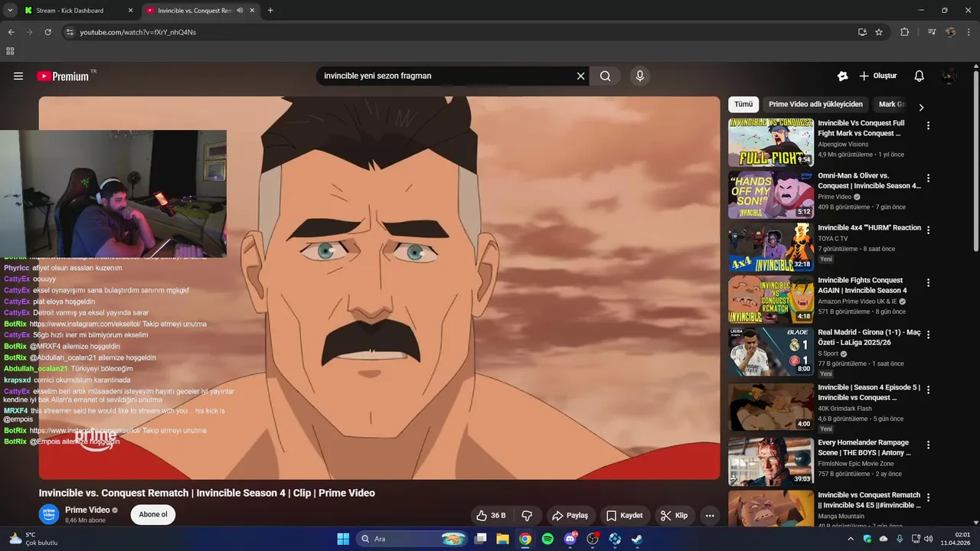Close the Stream - Kick Dashboard tab

(x=130, y=11)
